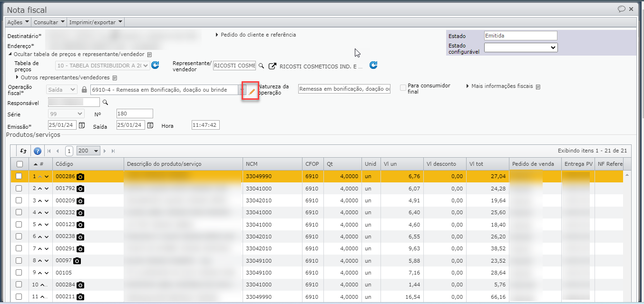The image size is (644, 304).
Task: Toggle the Para consumidor final checkbox
Action: pyautogui.click(x=403, y=87)
